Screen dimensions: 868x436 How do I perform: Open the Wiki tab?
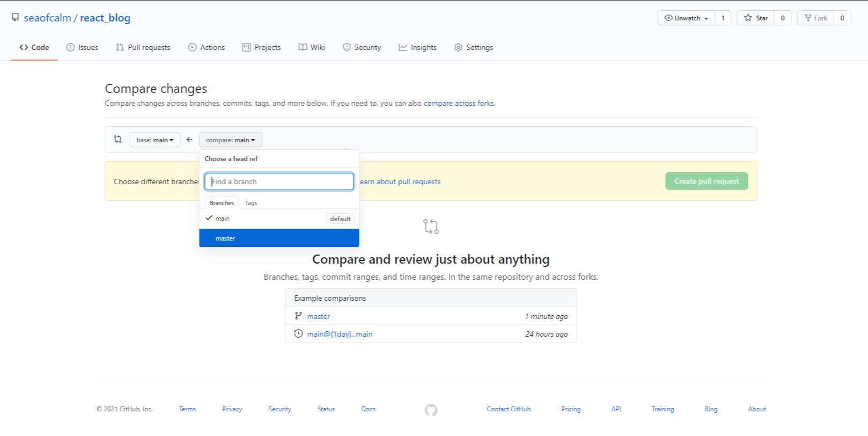pos(312,47)
